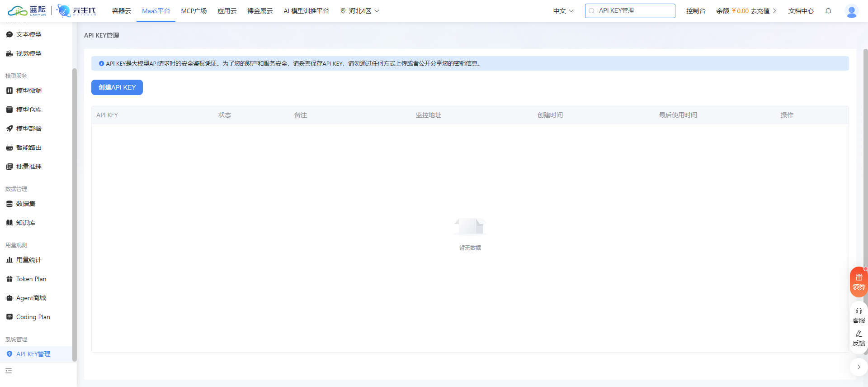This screenshot has width=868, height=387.
Task: Click the 批量推理 batch icon
Action: (x=9, y=167)
